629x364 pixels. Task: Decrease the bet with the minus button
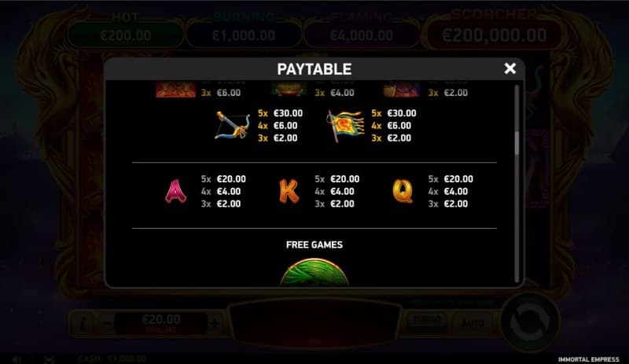pyautogui.click(x=106, y=323)
